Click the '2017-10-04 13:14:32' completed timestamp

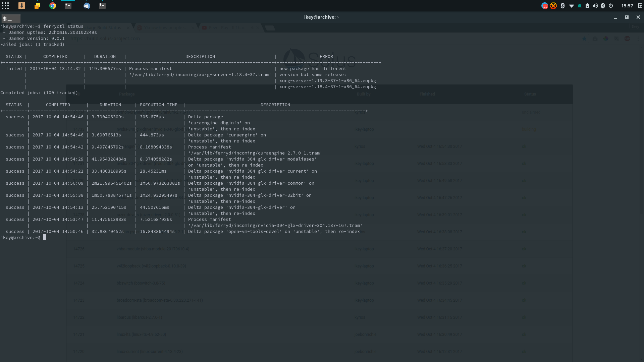(x=55, y=69)
